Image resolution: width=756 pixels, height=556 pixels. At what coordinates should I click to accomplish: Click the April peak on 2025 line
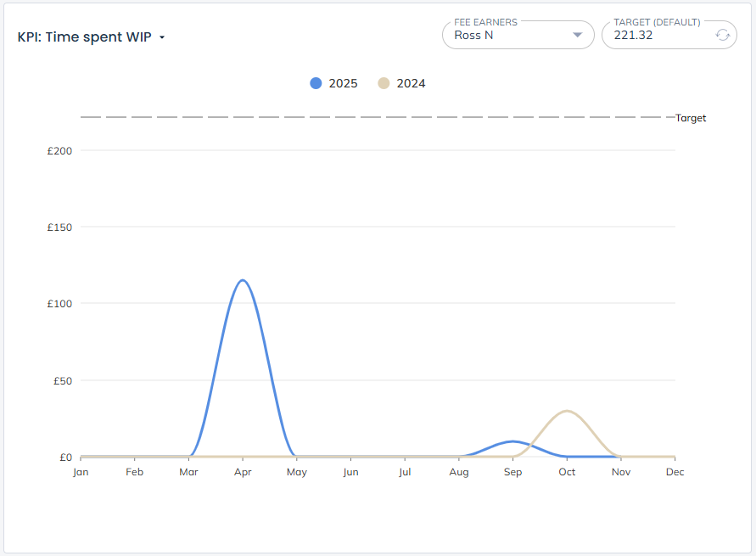click(244, 280)
